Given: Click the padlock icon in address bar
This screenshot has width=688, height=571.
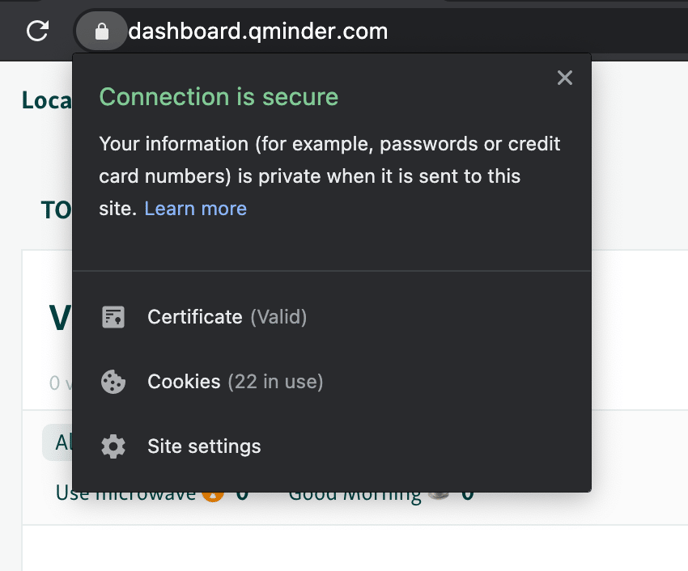Looking at the screenshot, I should 101,32.
